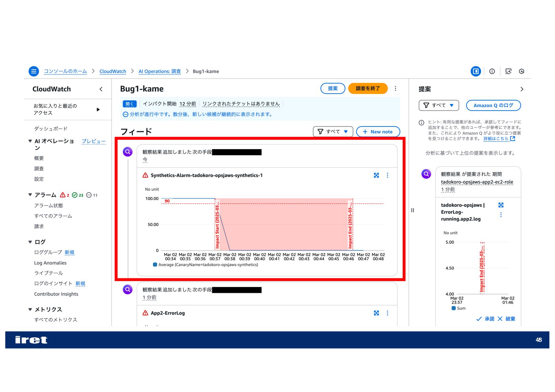Viewport: 555px width, 392px height.
Task: Click the magnifier icon of the 1分前 feed observation
Action: [128, 290]
